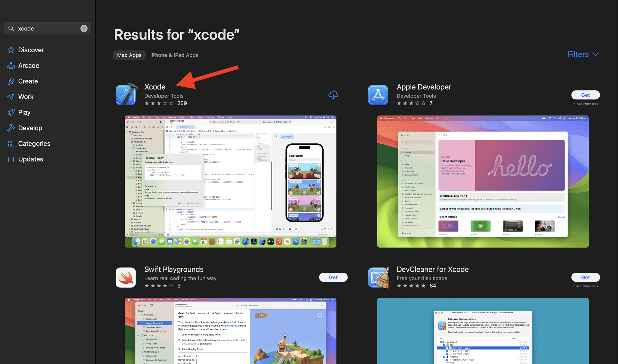Open the Work category
Image resolution: width=618 pixels, height=364 pixels.
click(x=26, y=97)
